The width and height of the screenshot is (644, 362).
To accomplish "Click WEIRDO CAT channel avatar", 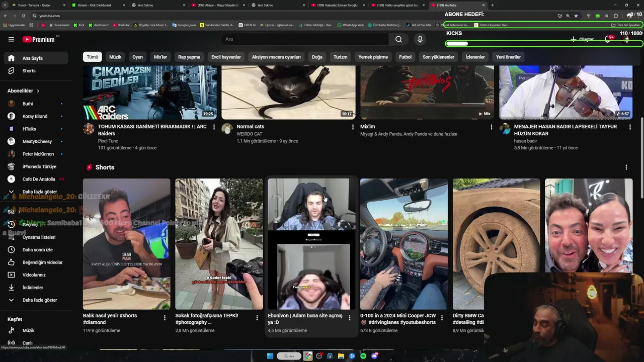I will (x=227, y=128).
